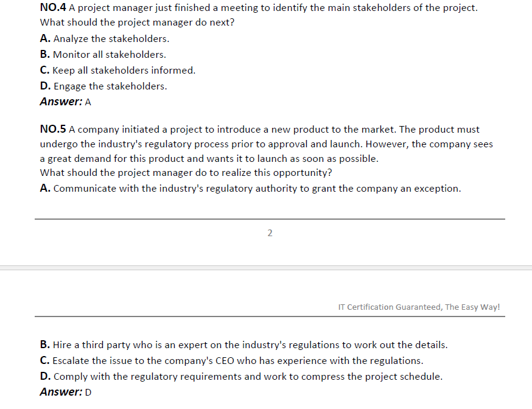
Task: Click the NO.5 question heading
Action: click(x=53, y=129)
